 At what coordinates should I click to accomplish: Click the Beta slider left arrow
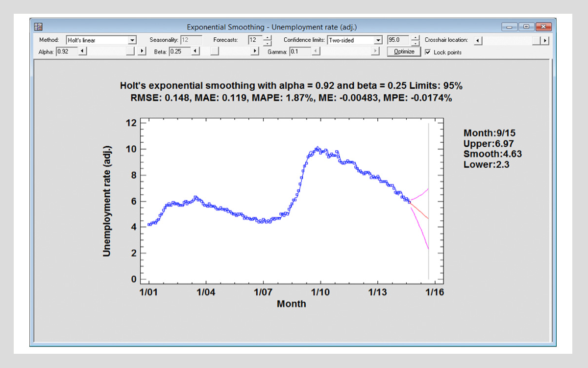[195, 51]
